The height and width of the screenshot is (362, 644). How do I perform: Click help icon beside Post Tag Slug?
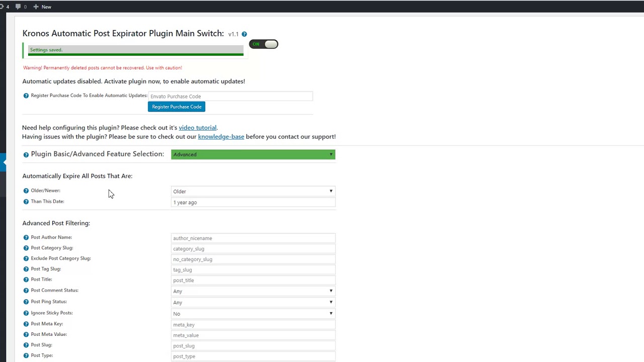tap(26, 269)
